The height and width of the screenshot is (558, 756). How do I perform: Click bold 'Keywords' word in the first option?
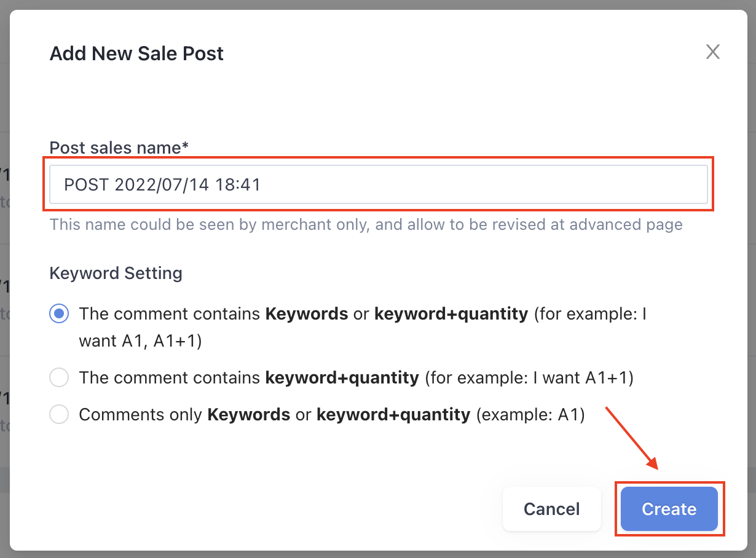pyautogui.click(x=307, y=314)
